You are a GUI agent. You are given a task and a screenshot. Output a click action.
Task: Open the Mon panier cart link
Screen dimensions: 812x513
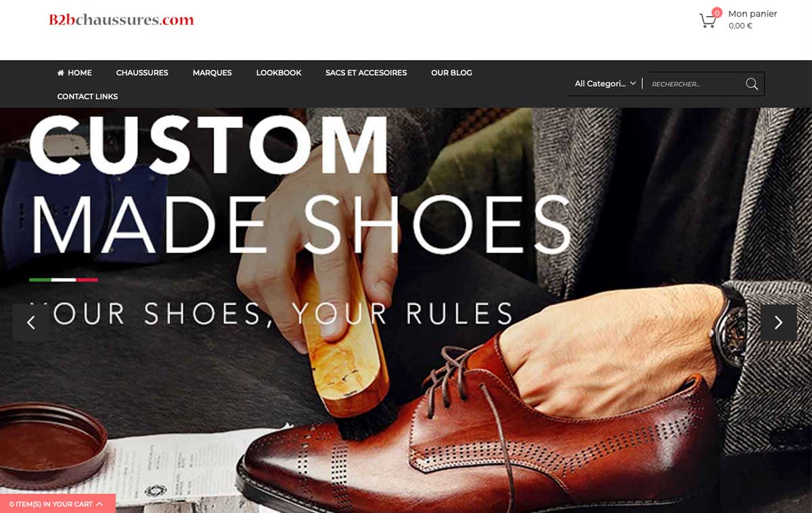pos(752,14)
